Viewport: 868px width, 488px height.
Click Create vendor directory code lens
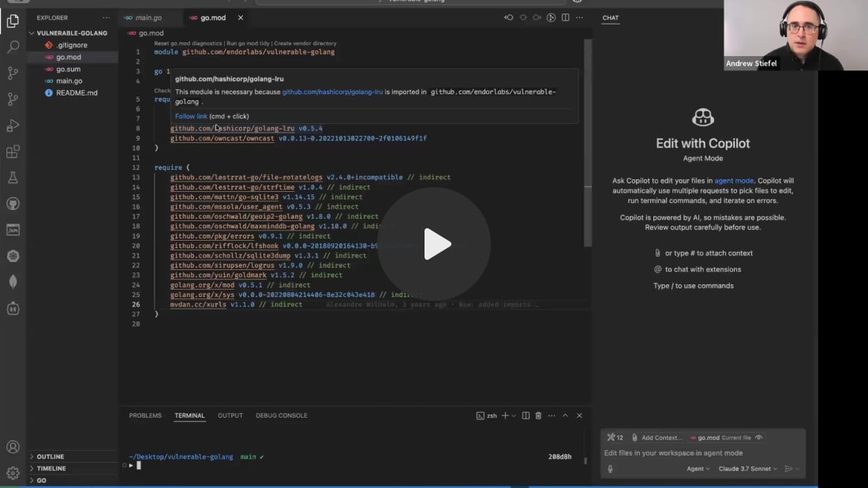[x=305, y=43]
